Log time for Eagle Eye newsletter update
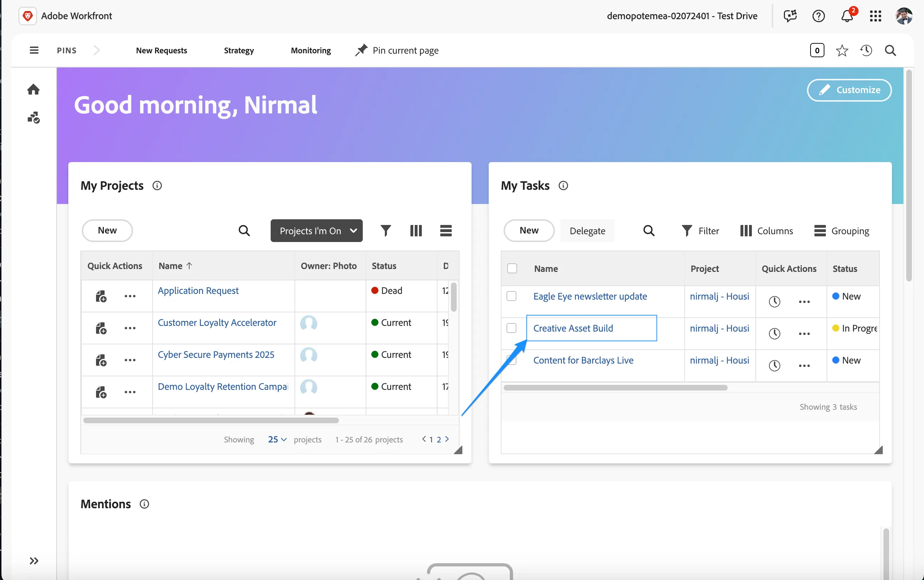 [x=774, y=301]
